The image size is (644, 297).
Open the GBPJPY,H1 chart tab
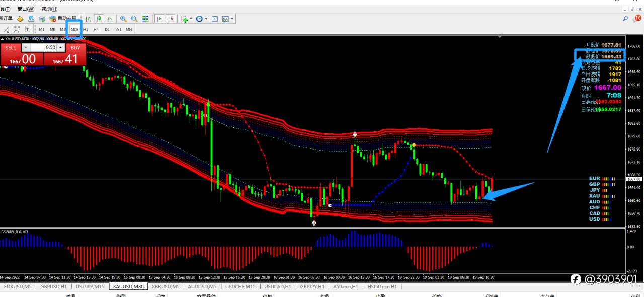coord(312,287)
